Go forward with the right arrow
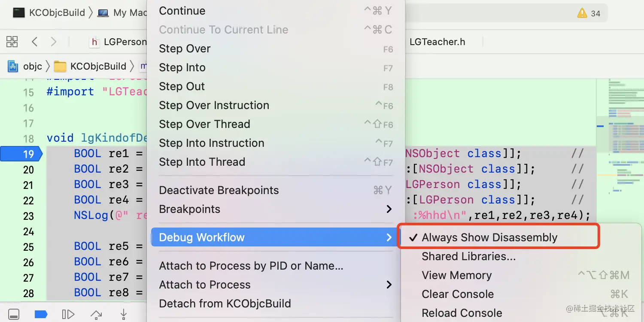Viewport: 644px width, 322px height. coord(53,42)
